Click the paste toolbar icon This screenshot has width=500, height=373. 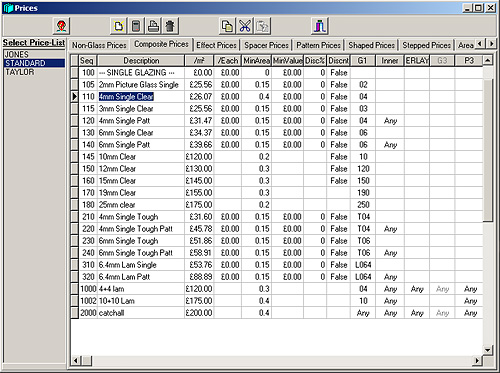[x=262, y=26]
